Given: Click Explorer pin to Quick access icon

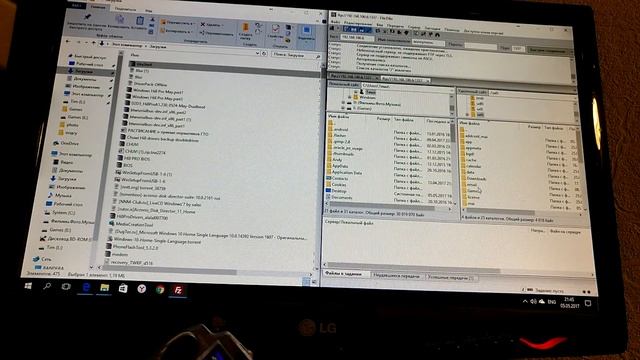Looking at the screenshot, I should tap(87, 17).
